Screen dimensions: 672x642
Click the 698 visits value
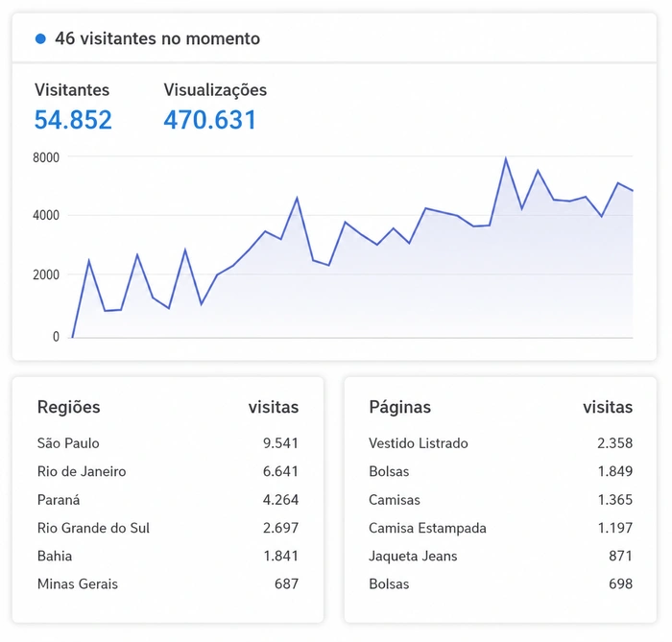click(620, 584)
